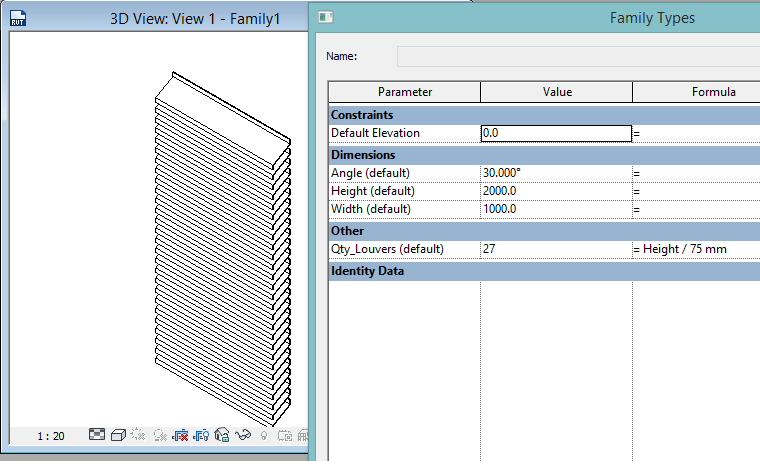Click the Qty_Louvers value 27
The width and height of the screenshot is (760, 461).
(556, 249)
